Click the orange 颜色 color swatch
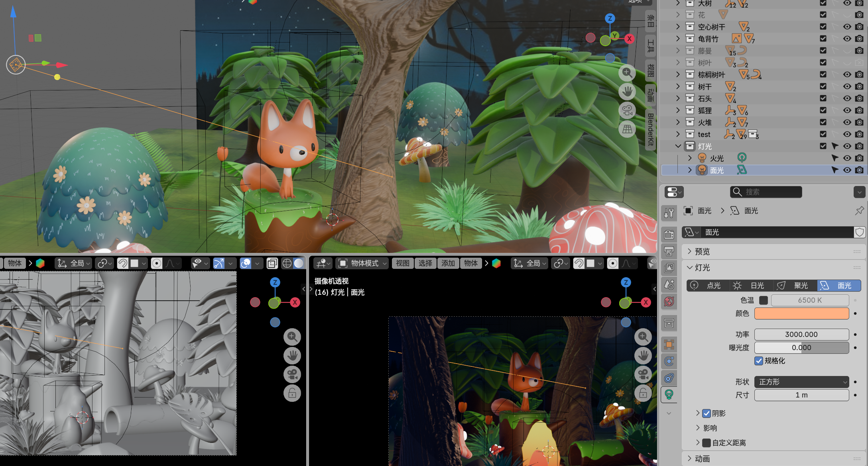The image size is (868, 466). click(801, 313)
